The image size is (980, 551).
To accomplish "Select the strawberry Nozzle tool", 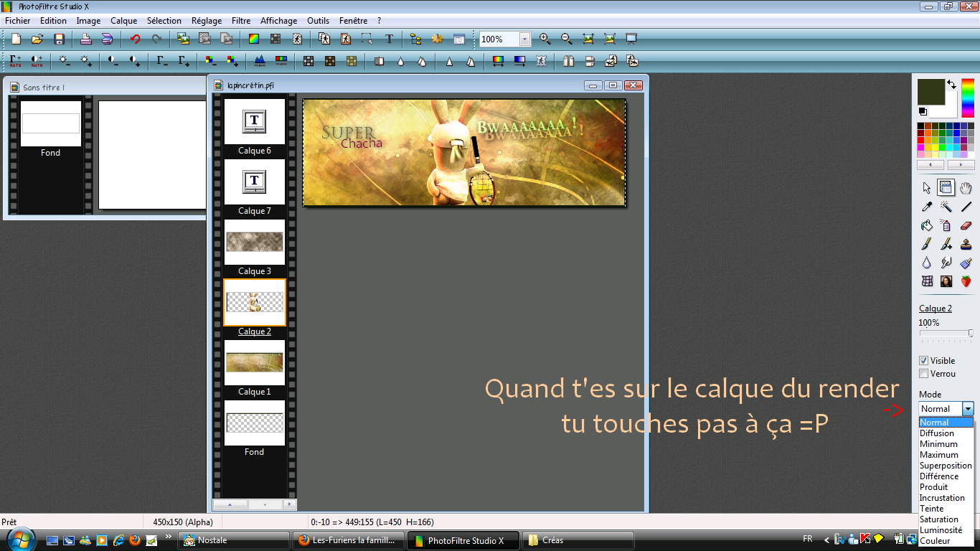I will (x=966, y=281).
